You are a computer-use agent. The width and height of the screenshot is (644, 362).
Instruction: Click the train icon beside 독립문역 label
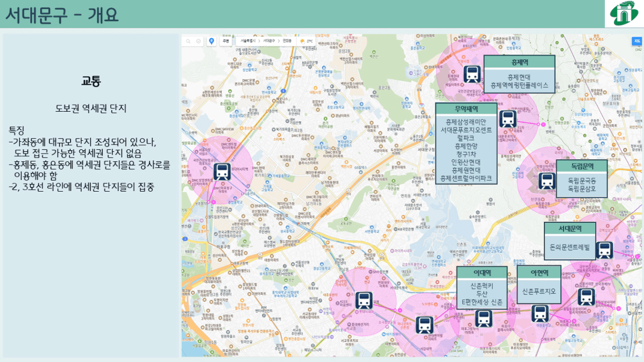coord(547,181)
